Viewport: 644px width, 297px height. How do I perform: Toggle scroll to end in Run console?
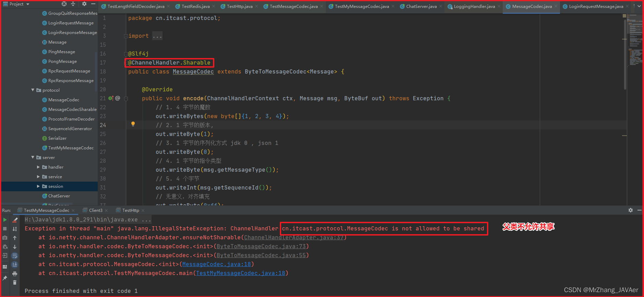click(15, 264)
